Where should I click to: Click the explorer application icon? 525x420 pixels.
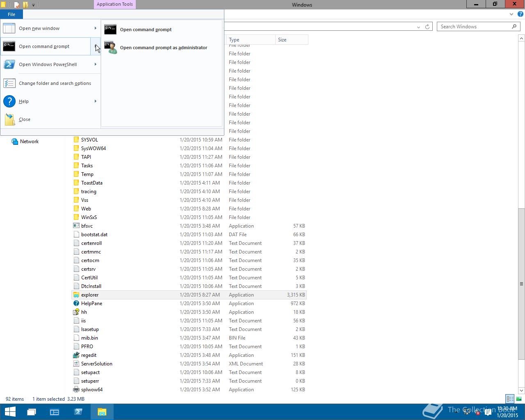pos(76,295)
